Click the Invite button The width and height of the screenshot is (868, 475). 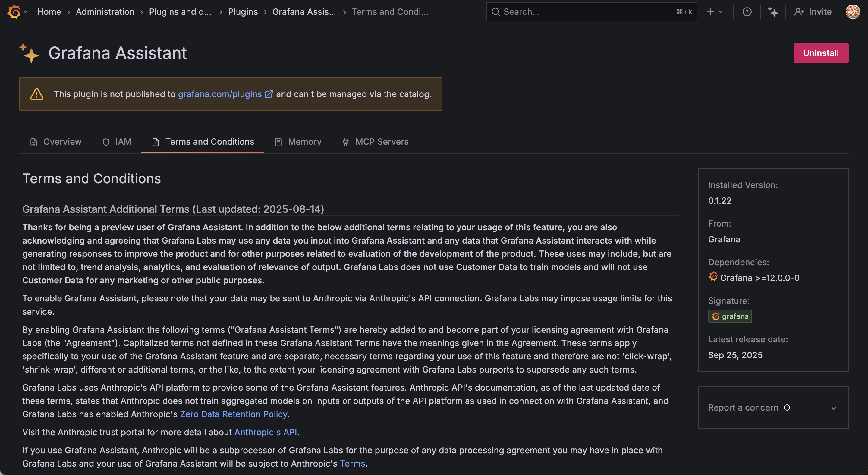pos(813,12)
